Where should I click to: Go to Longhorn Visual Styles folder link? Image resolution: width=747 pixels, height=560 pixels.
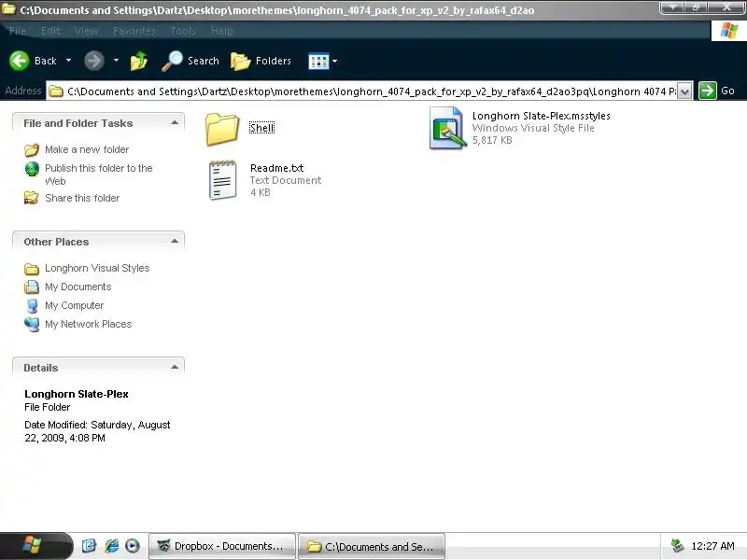97,268
